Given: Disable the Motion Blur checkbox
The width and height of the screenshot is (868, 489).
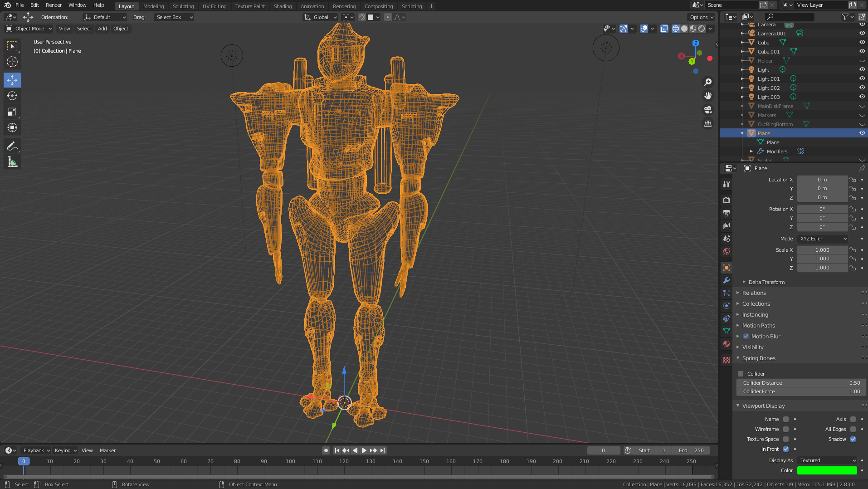Looking at the screenshot, I should coord(746,336).
